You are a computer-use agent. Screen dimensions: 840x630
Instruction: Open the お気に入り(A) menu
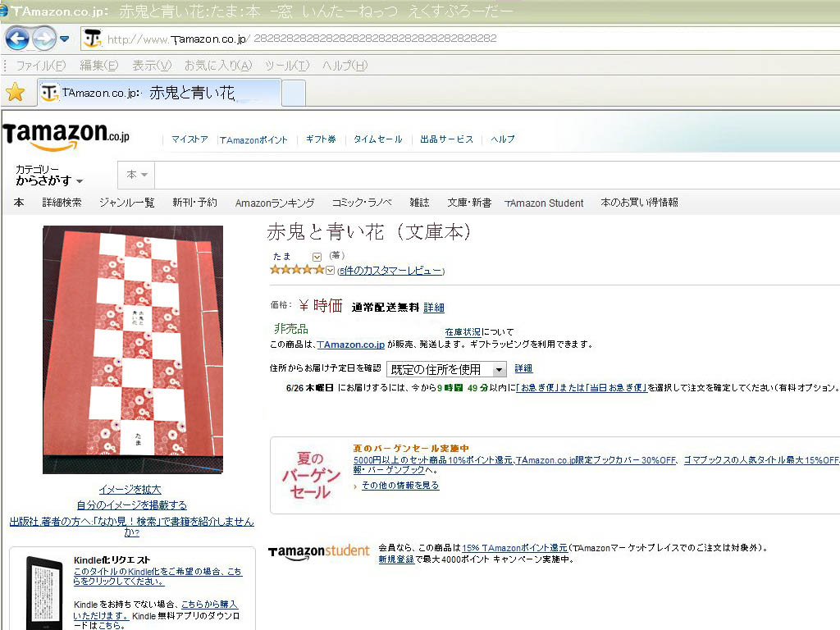click(x=218, y=66)
